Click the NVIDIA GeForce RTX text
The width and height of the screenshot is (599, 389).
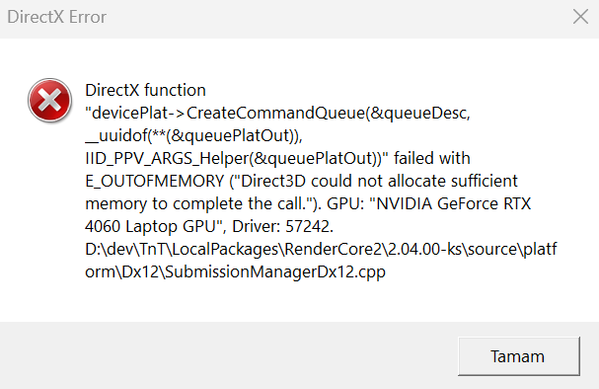[453, 204]
